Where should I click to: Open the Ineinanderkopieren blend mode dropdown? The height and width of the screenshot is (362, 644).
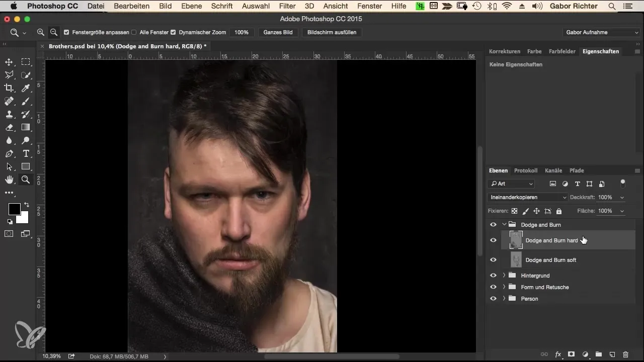pos(528,198)
